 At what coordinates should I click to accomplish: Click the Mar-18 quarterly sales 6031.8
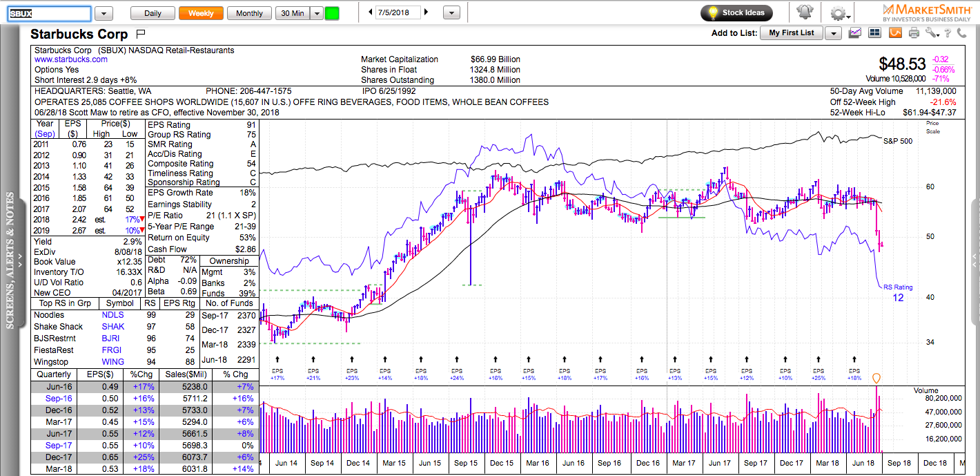click(194, 470)
